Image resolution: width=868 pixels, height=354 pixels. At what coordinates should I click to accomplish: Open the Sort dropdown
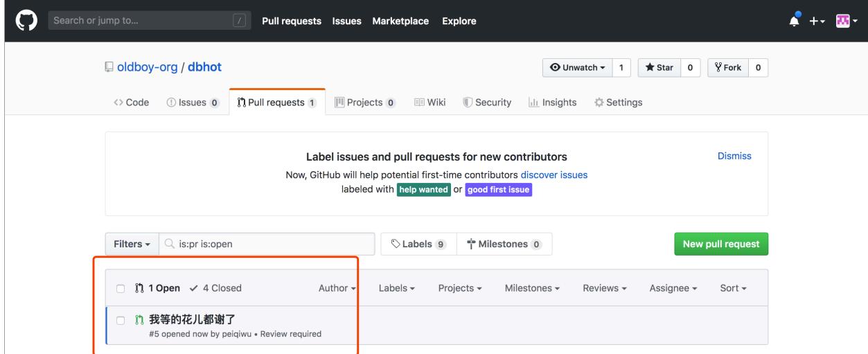[x=734, y=288]
